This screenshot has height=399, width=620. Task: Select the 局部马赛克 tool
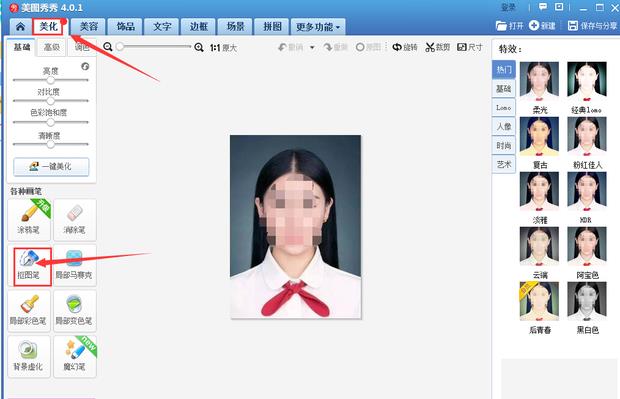pos(74,265)
